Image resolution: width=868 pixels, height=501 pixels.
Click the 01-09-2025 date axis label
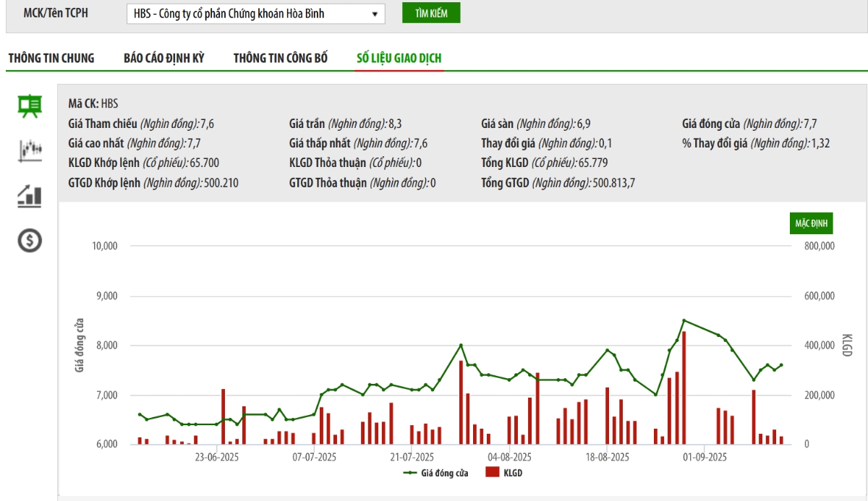coord(705,457)
